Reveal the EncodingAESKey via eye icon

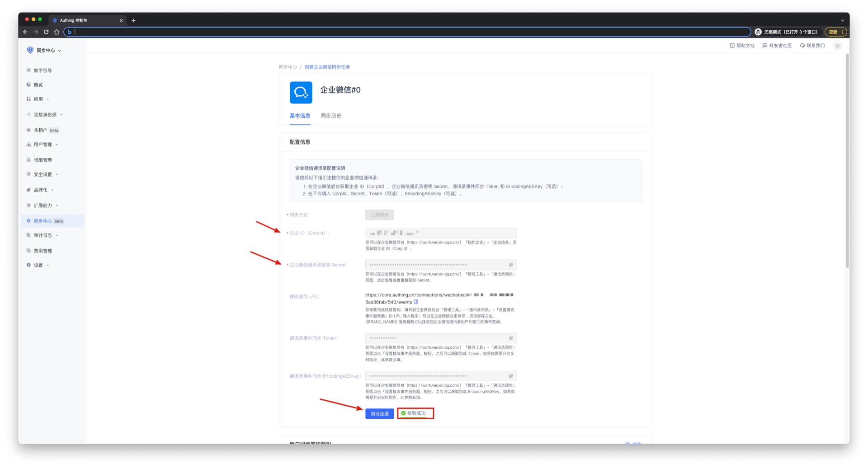[511, 376]
